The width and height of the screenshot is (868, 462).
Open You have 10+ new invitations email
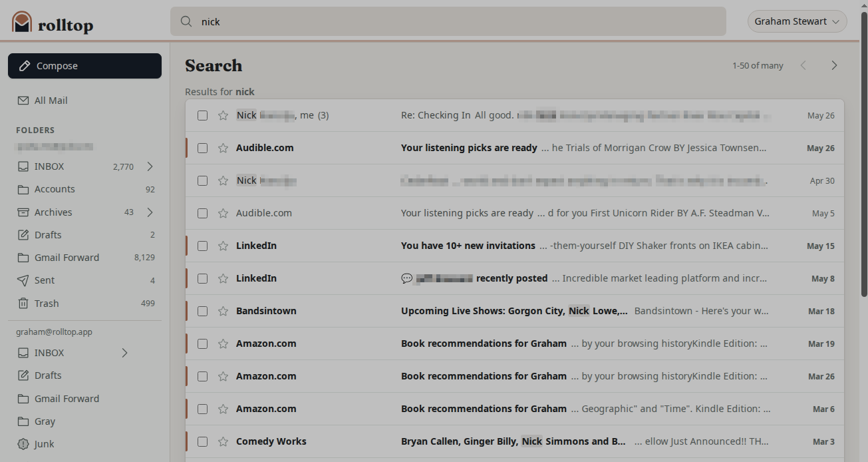click(x=515, y=246)
